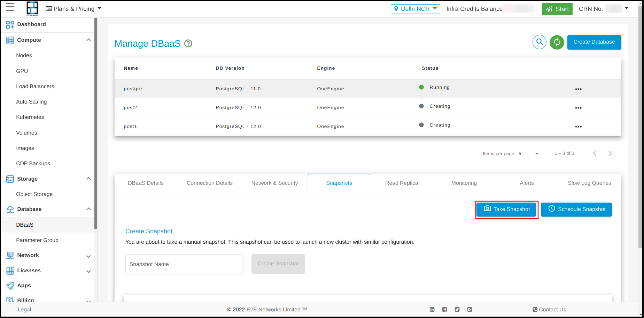Open Images in the sidebar

(x=25, y=148)
